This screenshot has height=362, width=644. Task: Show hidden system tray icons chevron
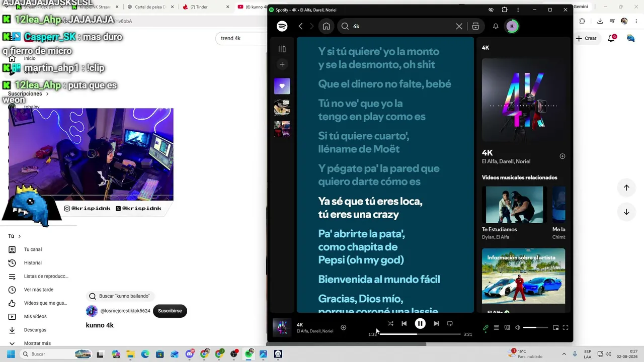(x=564, y=354)
